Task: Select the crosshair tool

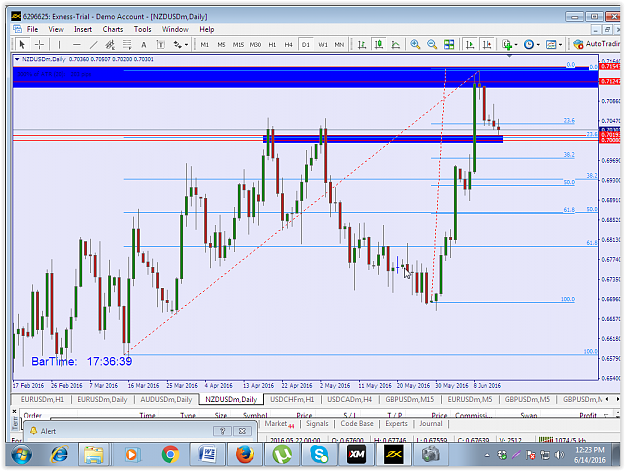Action: tap(39, 45)
